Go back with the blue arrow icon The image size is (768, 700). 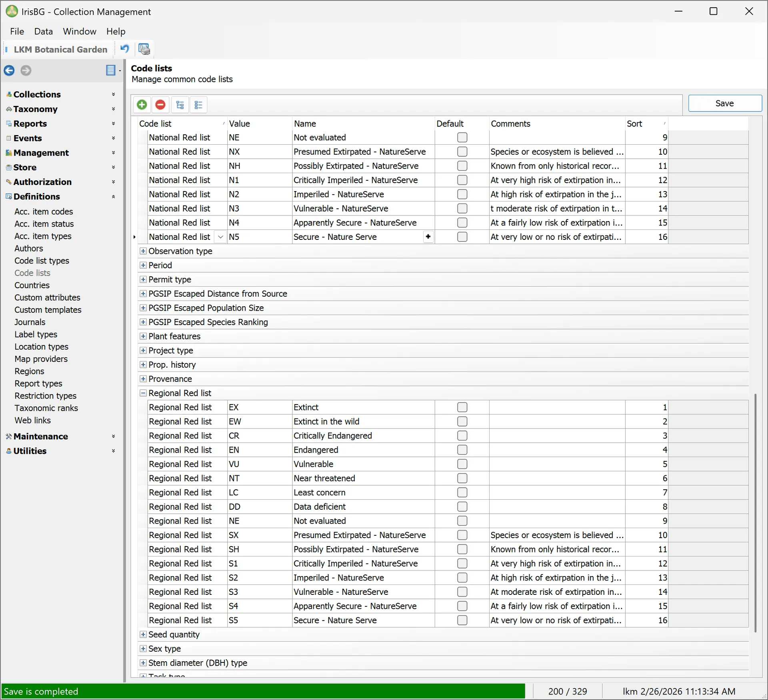[x=9, y=70]
